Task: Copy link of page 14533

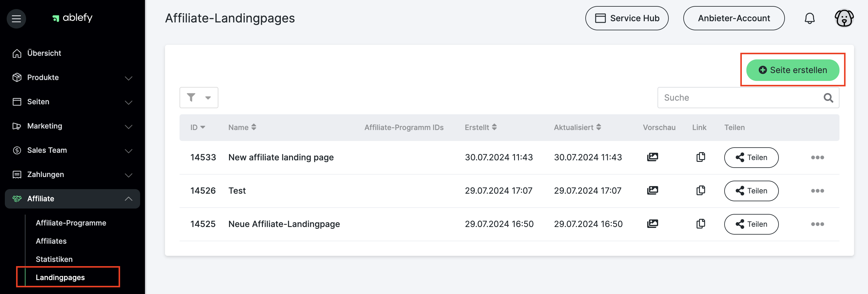Action: point(701,157)
